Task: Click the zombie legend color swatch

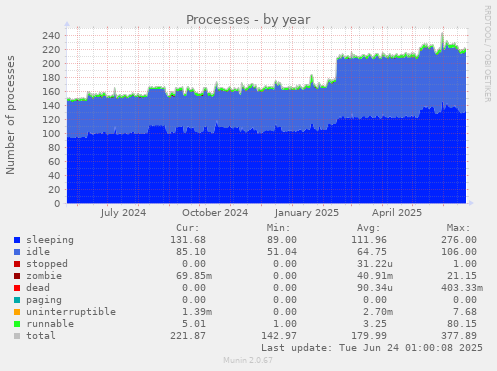Action: click(x=17, y=276)
